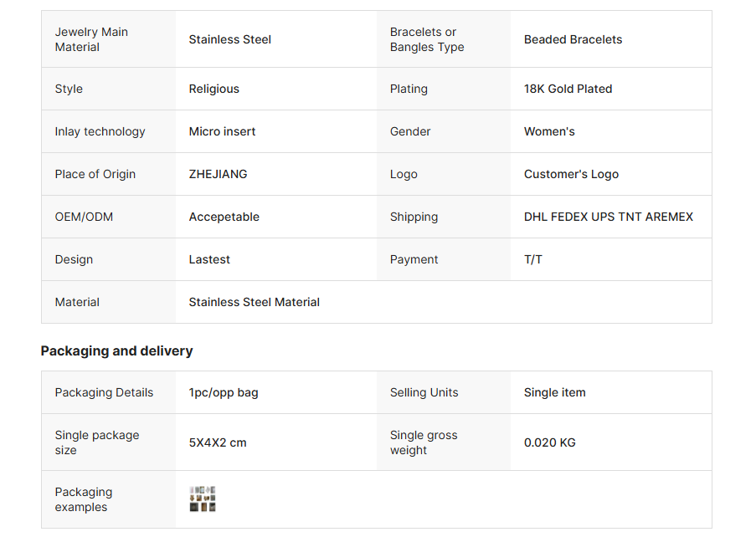
Task: Click the T/T payment value
Action: point(533,259)
